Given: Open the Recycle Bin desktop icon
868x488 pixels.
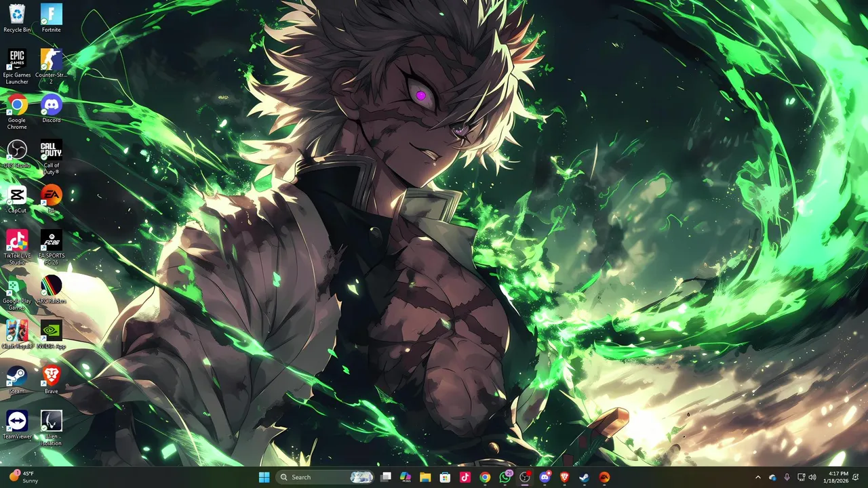Looking at the screenshot, I should point(17,18).
